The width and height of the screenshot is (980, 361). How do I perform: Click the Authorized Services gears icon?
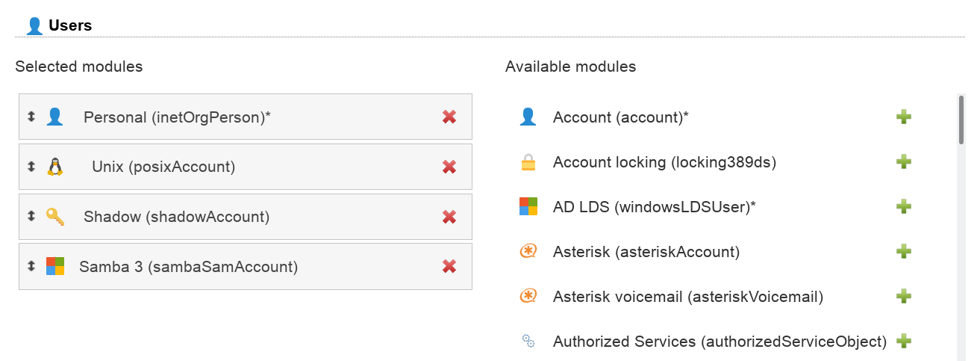pyautogui.click(x=528, y=342)
